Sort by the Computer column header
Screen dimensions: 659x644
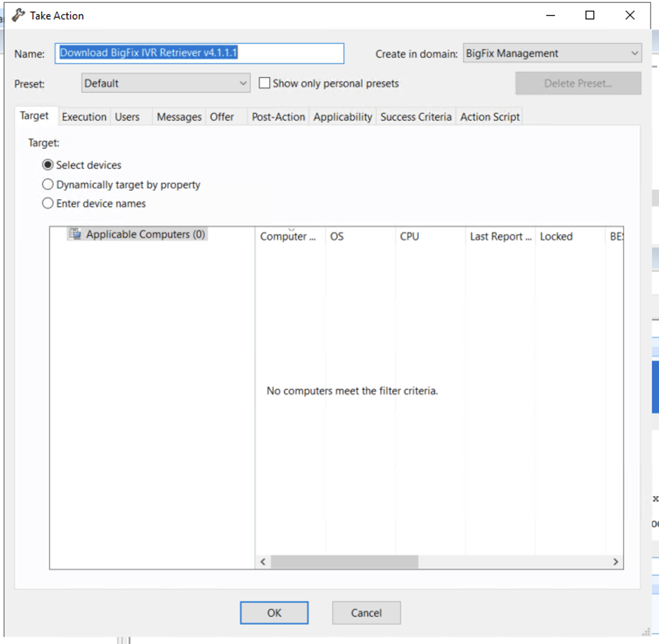(x=291, y=236)
